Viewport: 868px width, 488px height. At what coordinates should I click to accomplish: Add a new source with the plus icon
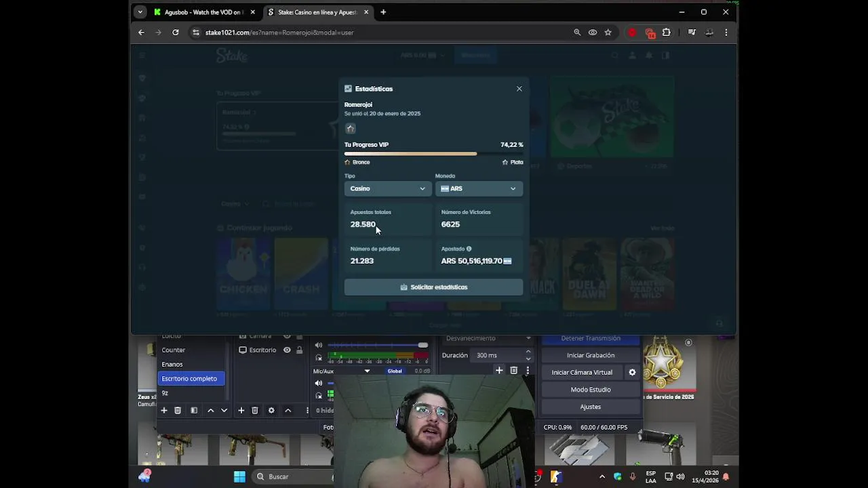click(241, 411)
